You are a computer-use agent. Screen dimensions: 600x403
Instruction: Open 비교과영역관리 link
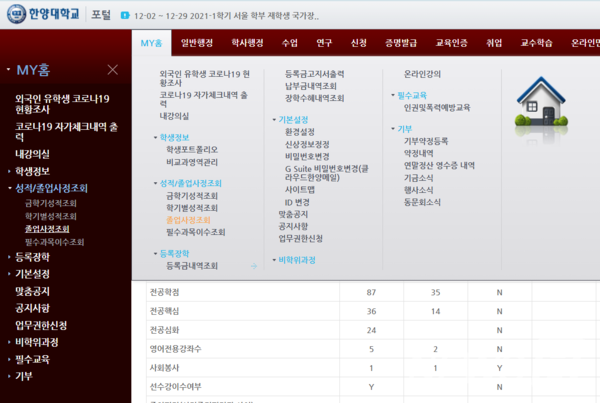coord(192,162)
